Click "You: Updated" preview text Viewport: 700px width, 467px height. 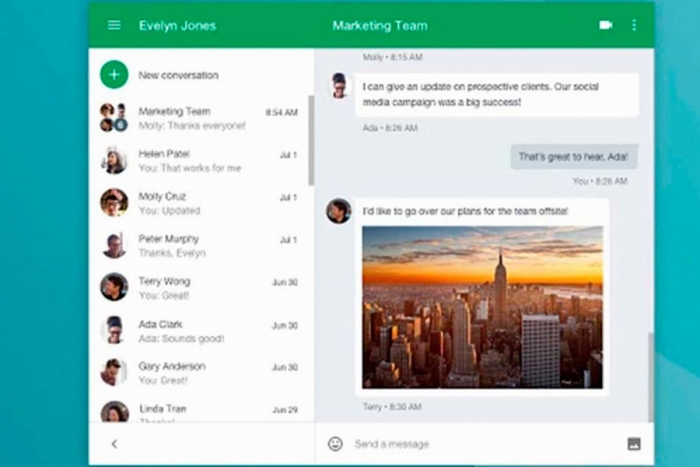click(x=169, y=211)
